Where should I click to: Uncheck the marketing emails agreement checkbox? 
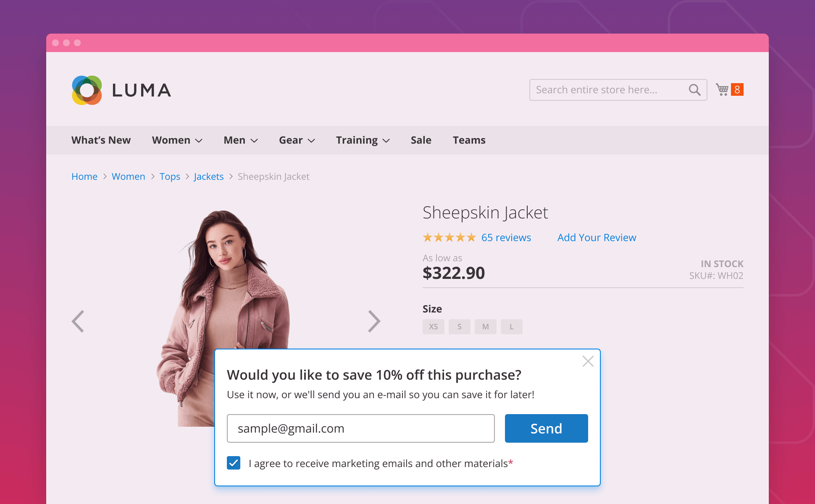(x=234, y=463)
